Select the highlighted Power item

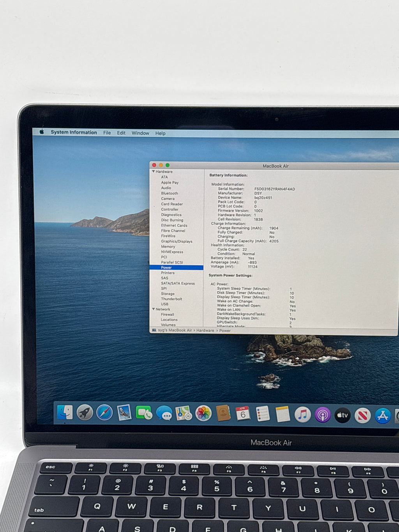pyautogui.click(x=176, y=268)
